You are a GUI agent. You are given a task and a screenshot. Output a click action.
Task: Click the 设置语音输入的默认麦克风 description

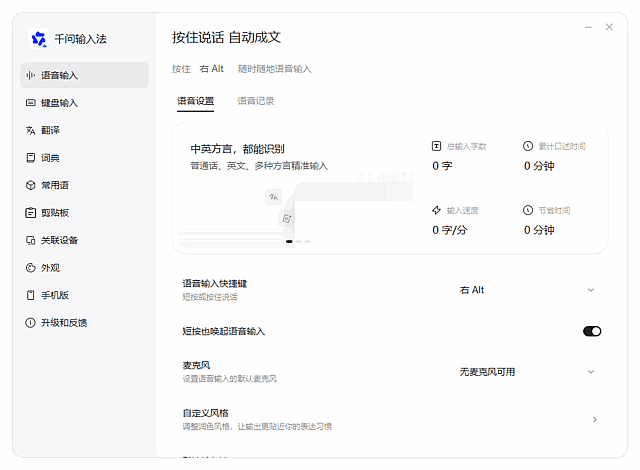229,379
